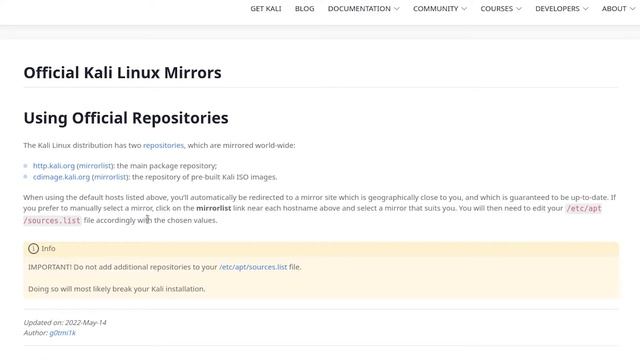Image resolution: width=640 pixels, height=360 pixels.
Task: Select the COMMUNITY menu label
Action: tap(436, 9)
